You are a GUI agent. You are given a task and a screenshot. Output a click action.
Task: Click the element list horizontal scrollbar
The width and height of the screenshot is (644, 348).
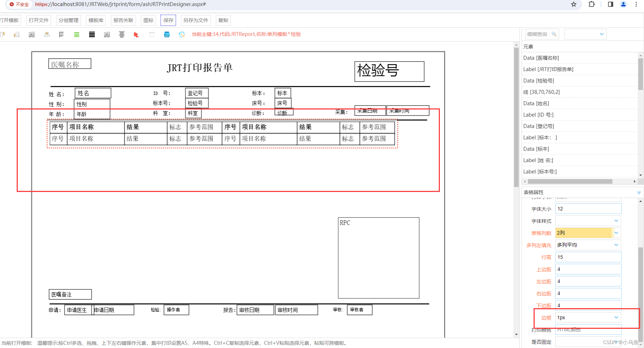coord(570,181)
